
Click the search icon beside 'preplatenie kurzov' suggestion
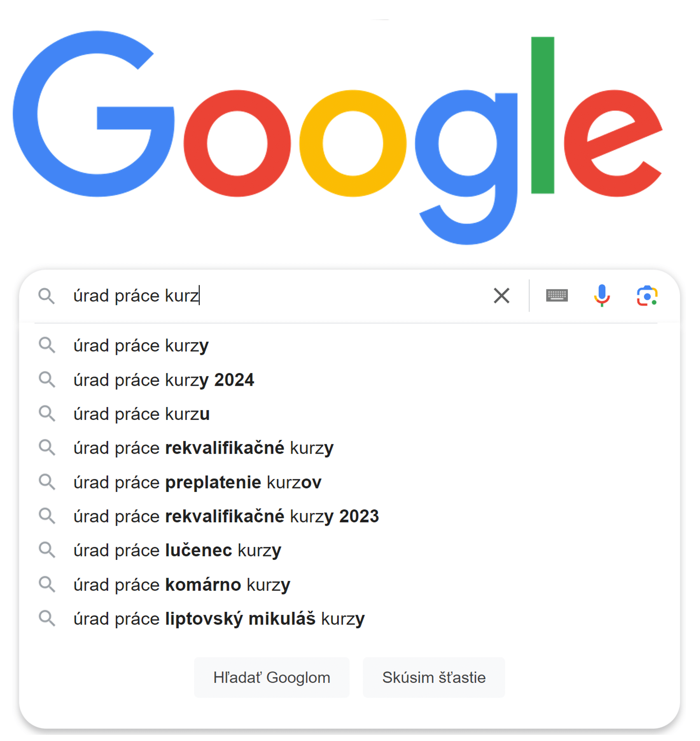pos(47,482)
